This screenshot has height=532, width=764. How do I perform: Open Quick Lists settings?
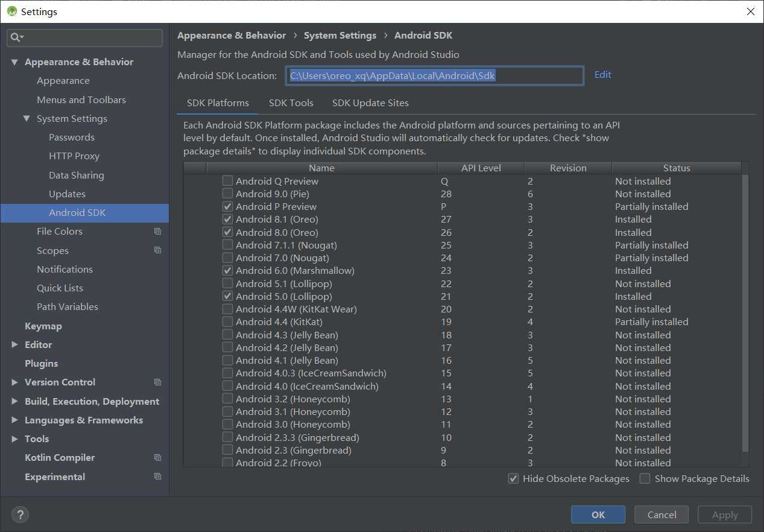[60, 288]
